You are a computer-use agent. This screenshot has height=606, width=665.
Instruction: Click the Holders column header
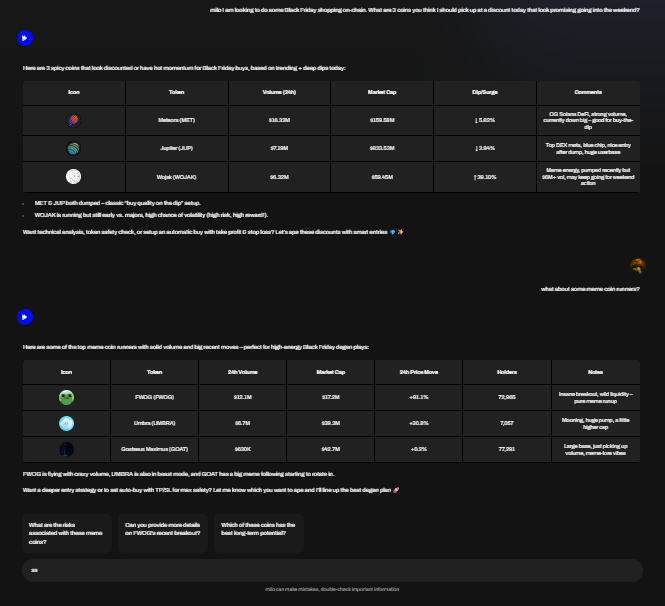click(507, 372)
